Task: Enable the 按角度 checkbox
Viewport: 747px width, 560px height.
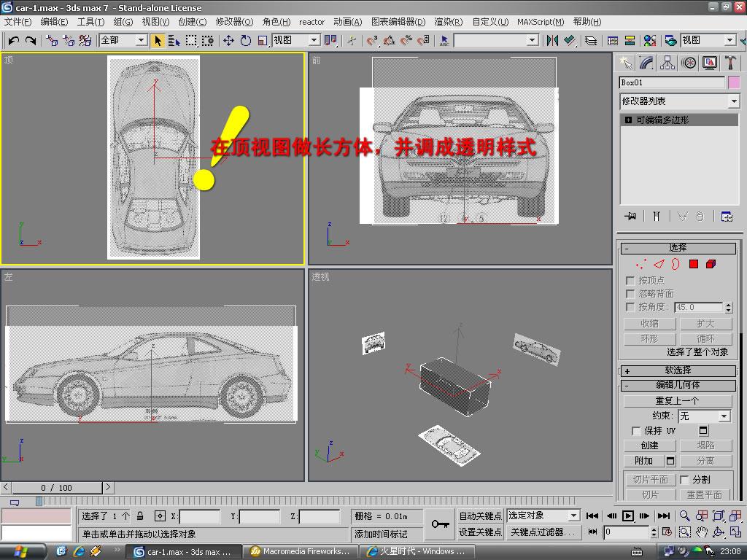Action: coord(630,307)
